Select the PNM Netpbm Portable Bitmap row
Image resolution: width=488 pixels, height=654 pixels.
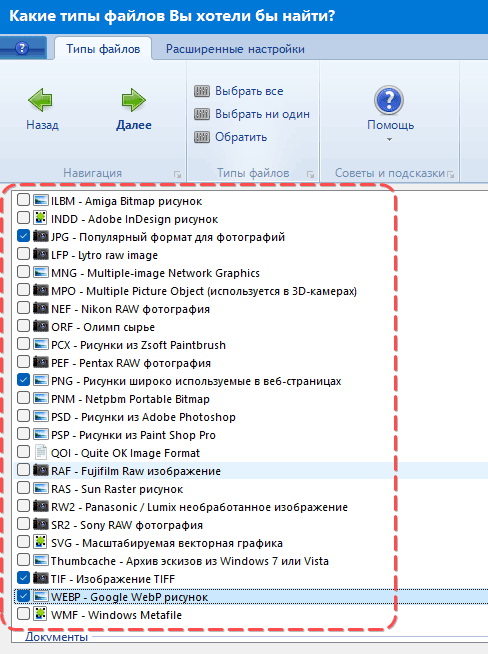[x=130, y=399]
